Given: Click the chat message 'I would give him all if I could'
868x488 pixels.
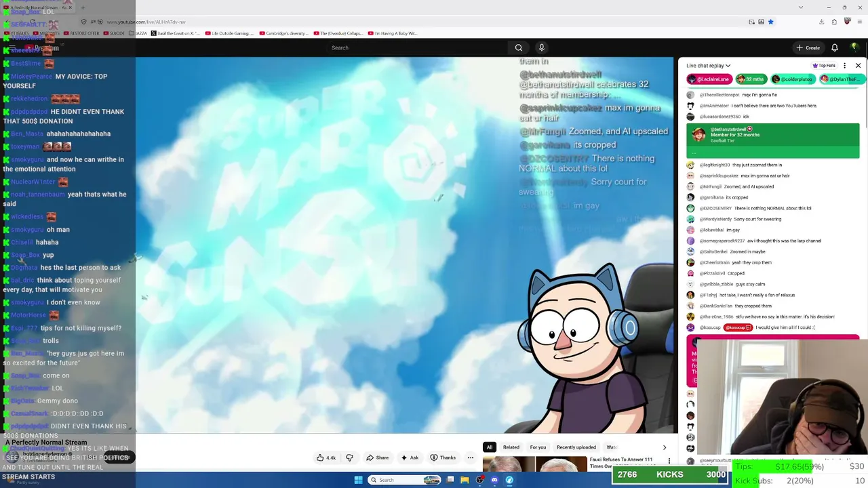Looking at the screenshot, I should (785, 327).
